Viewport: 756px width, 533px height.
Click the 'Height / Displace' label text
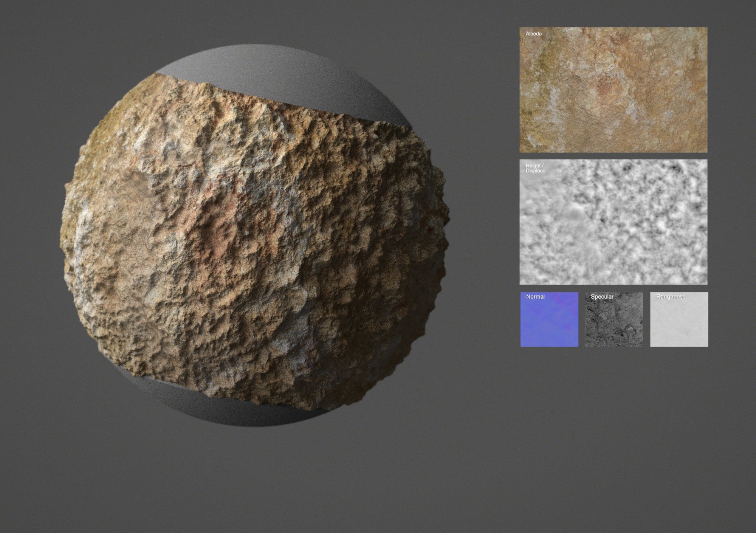click(x=535, y=168)
